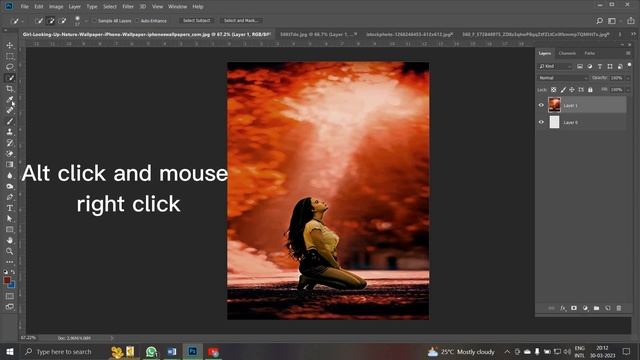Screen dimensions: 640x360
Task: Select the Pen tool
Action: [x=9, y=197]
